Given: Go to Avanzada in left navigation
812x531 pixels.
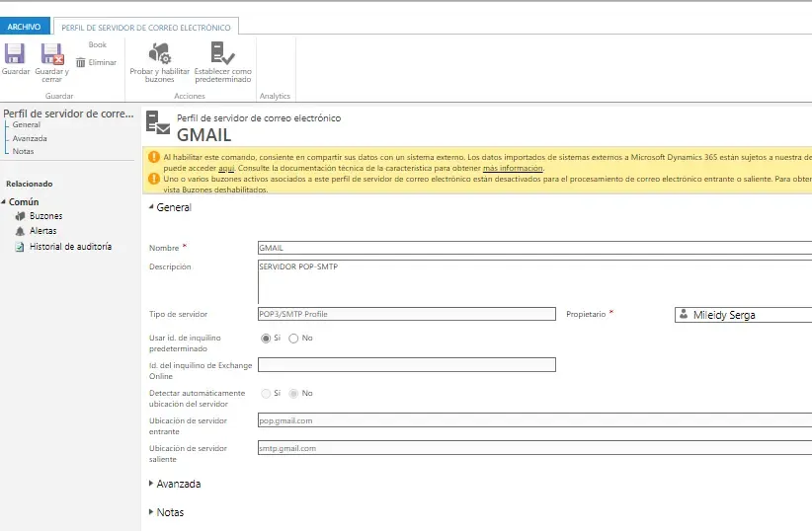Looking at the screenshot, I should (30, 138).
